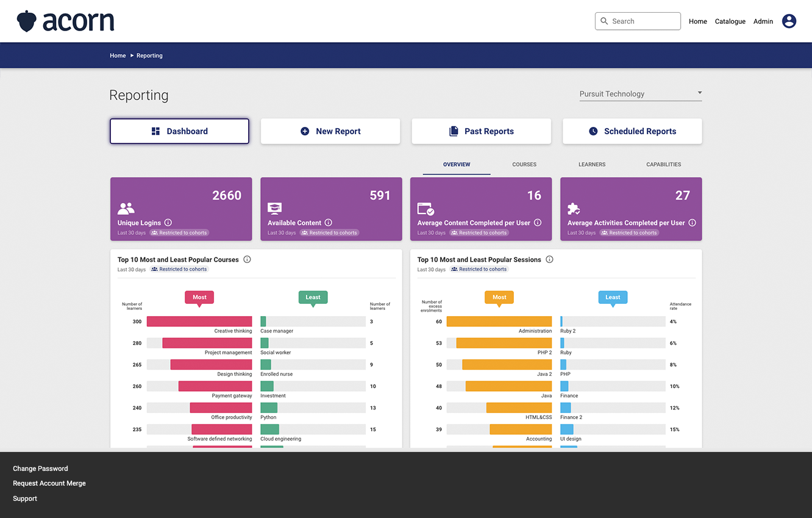Click the clock icon on Scheduled Reports
Screen dimensions: 812x518
coord(593,131)
